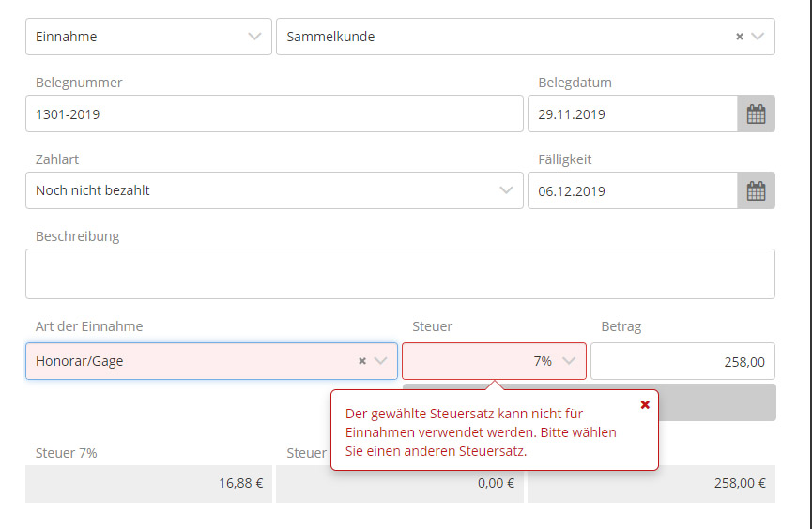Open the Fälligkeit calendar picker
The image size is (812, 529).
coord(756,191)
